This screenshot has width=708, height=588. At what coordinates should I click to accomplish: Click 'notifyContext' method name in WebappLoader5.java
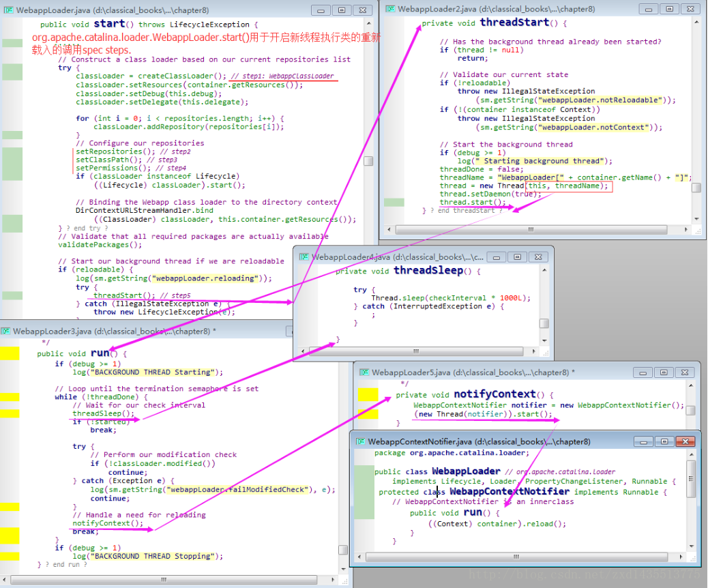click(x=495, y=394)
